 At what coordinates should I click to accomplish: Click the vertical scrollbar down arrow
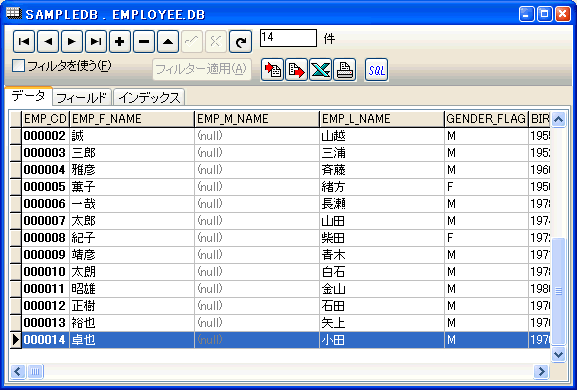559,355
